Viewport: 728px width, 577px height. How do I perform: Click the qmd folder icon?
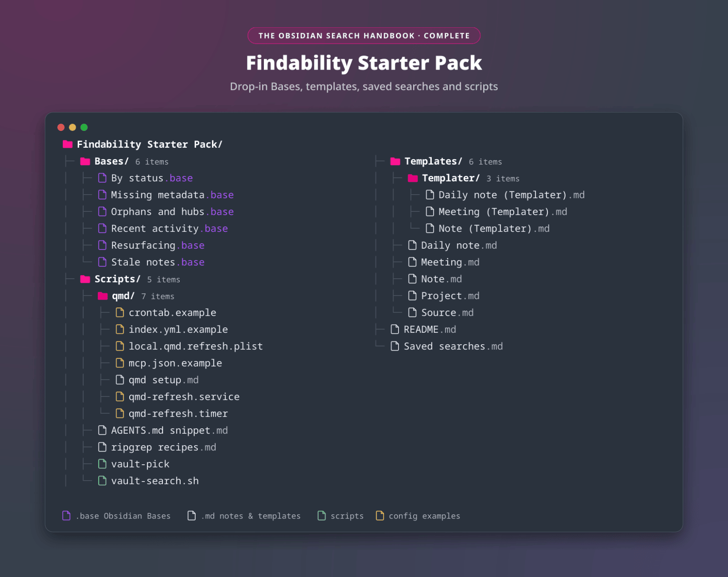103,296
